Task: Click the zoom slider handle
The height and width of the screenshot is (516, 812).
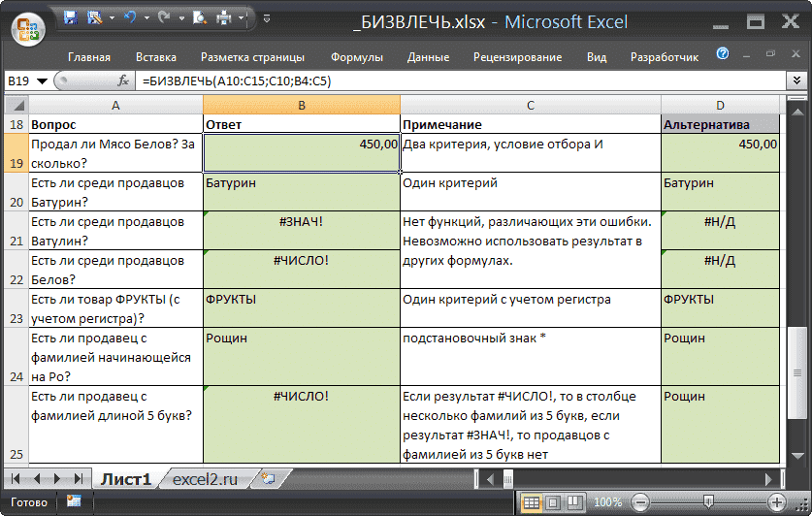Action: tap(707, 502)
